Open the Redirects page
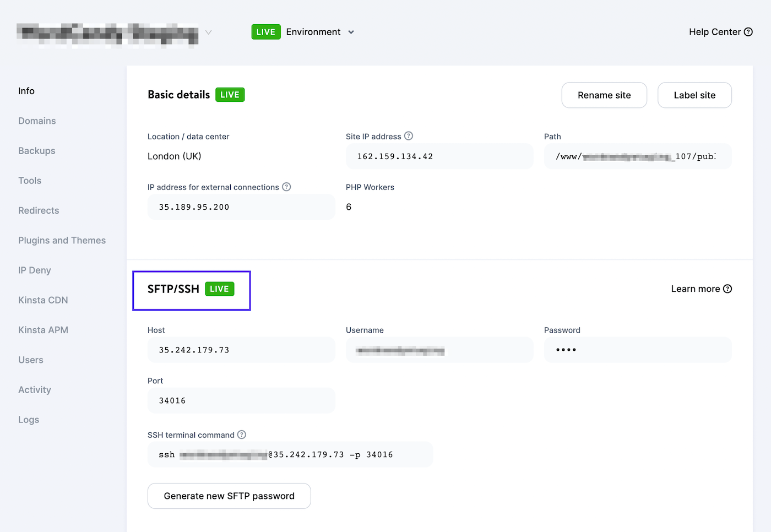 click(x=39, y=210)
